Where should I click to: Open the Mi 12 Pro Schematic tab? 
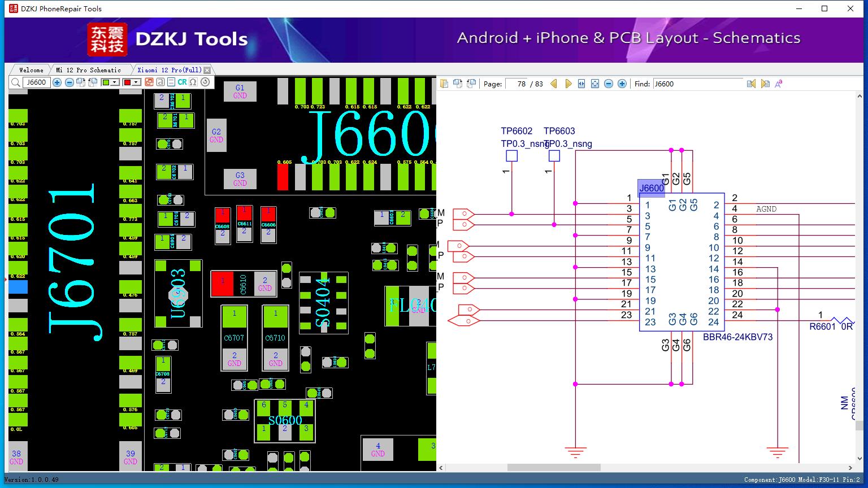(x=88, y=70)
